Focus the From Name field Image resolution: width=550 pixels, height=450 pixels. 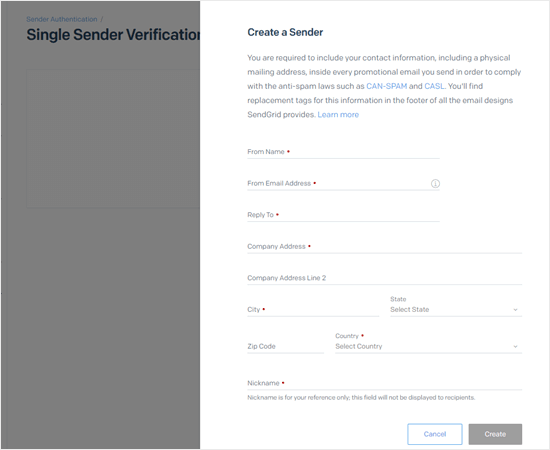[343, 152]
